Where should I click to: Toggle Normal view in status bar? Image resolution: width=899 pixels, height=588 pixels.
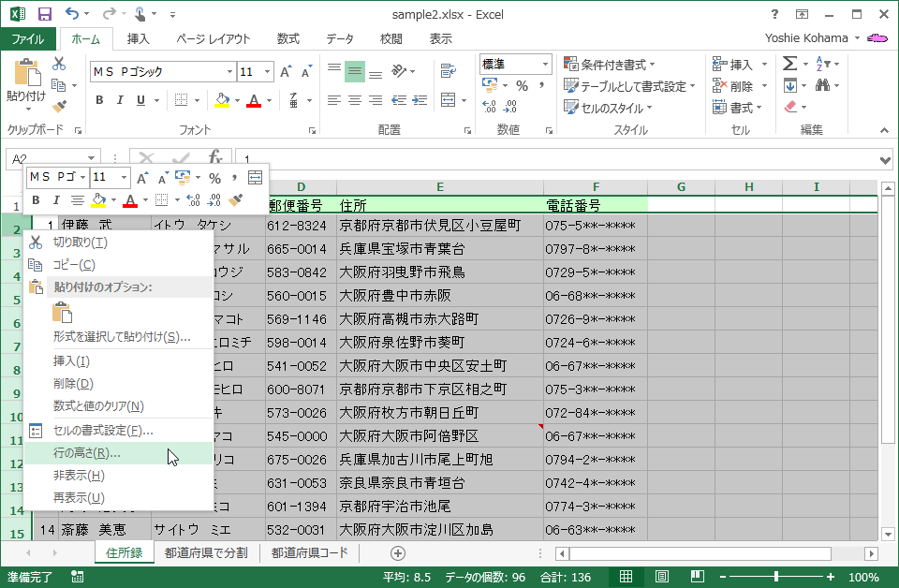(626, 576)
